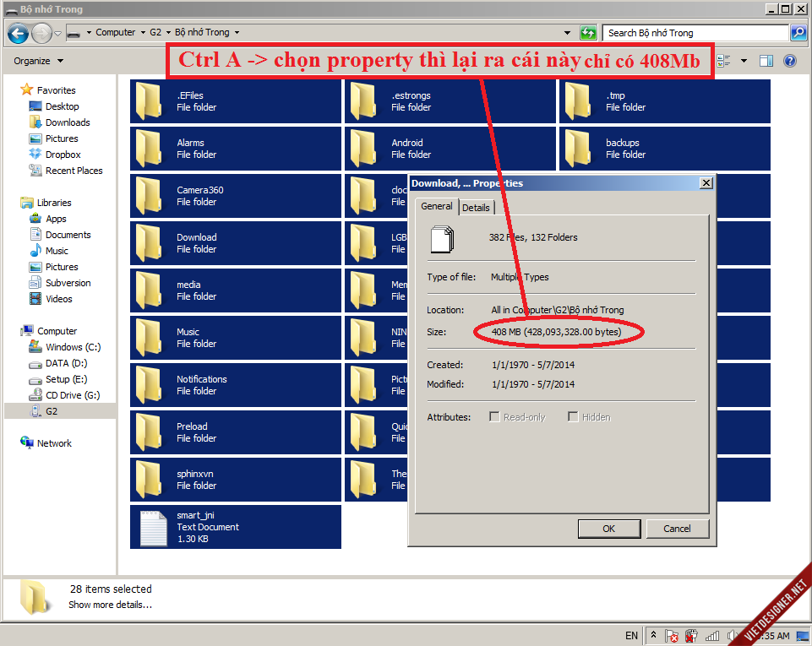Expand the Bộ nhớ Trong breadcrumb arrow
The width and height of the screenshot is (812, 646).
237,32
